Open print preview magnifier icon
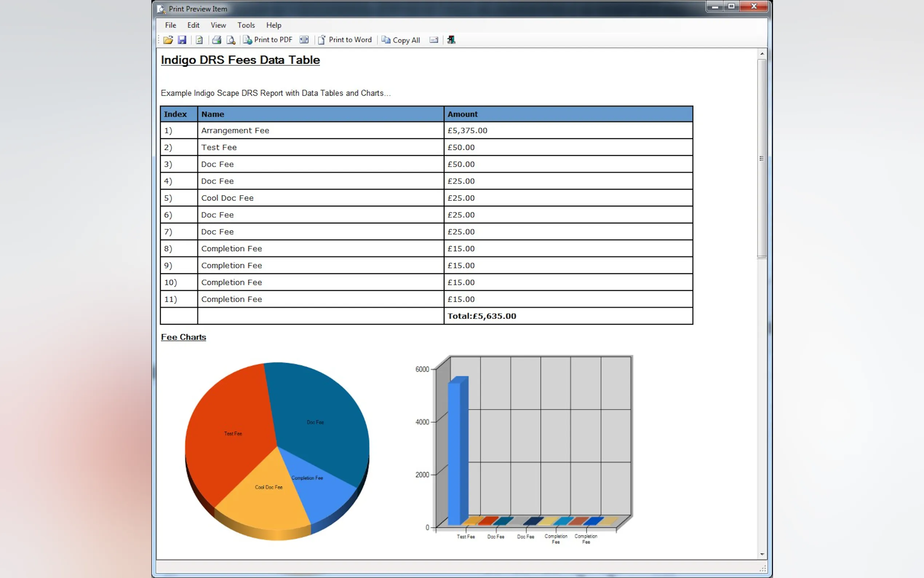The image size is (924, 578). pyautogui.click(x=231, y=40)
